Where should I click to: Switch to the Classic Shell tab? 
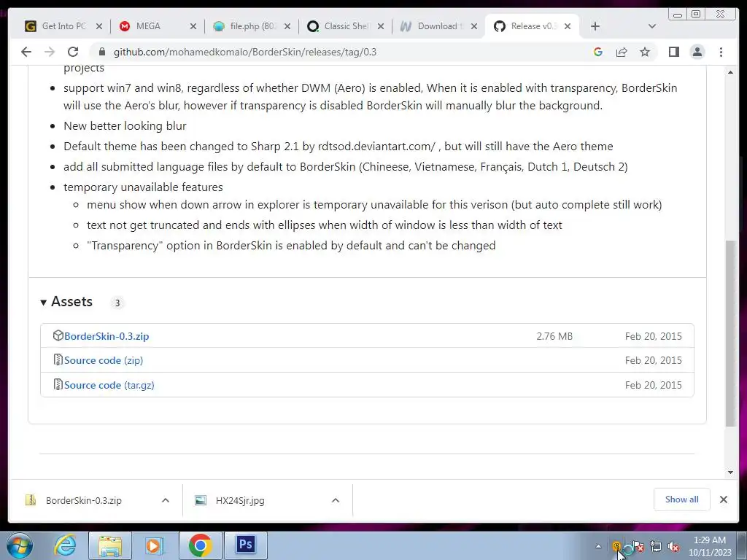click(x=345, y=26)
